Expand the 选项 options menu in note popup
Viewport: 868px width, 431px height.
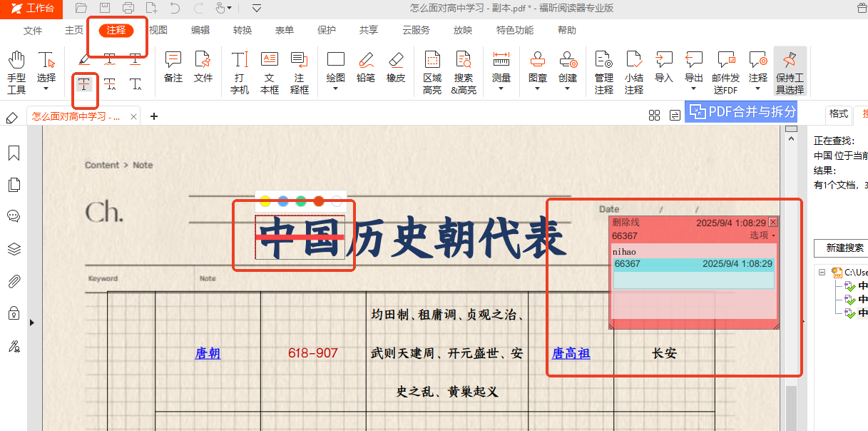(762, 235)
